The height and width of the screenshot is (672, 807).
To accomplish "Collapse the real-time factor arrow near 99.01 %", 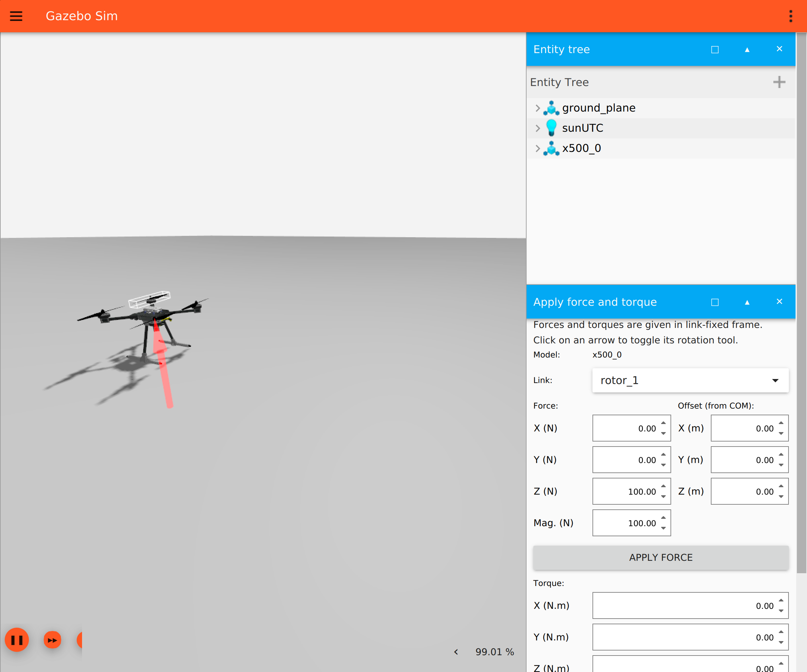I will point(456,652).
